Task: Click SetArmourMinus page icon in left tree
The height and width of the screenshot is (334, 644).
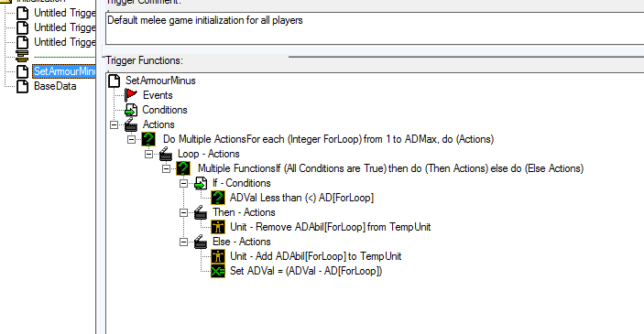Action: coord(22,71)
